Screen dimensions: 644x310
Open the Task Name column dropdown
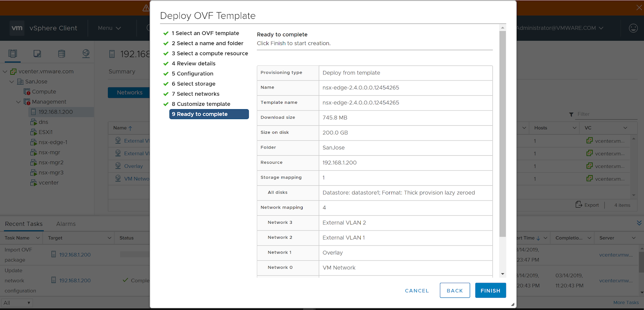38,238
